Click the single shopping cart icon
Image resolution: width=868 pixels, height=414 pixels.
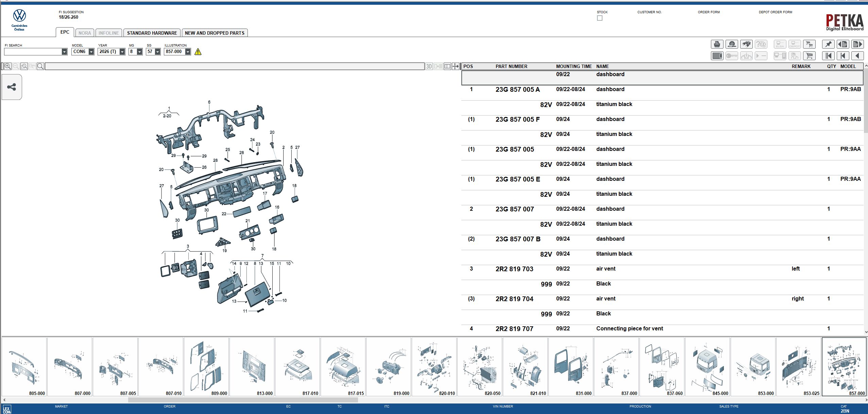[x=809, y=56]
